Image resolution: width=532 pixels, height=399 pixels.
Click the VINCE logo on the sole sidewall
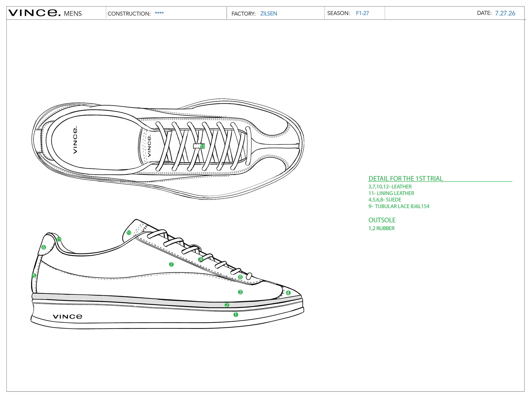point(68,317)
